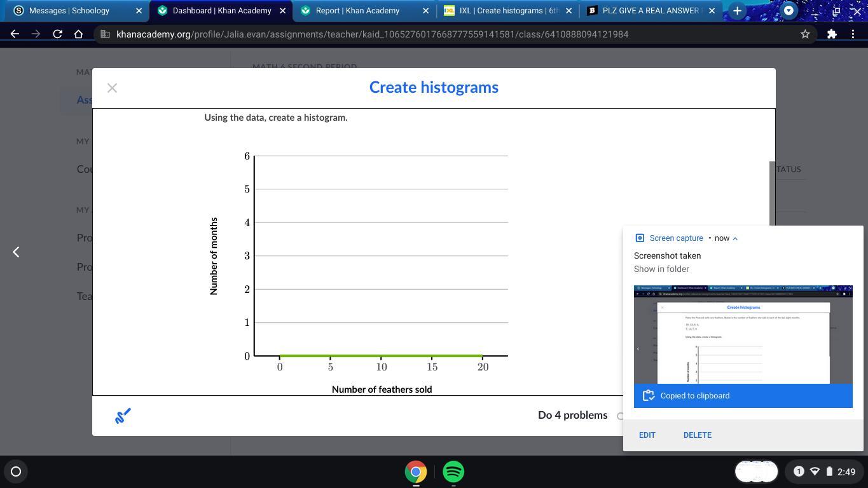The width and height of the screenshot is (868, 488).
Task: Close the Dashboard | Khan Academy tab
Action: click(x=282, y=11)
